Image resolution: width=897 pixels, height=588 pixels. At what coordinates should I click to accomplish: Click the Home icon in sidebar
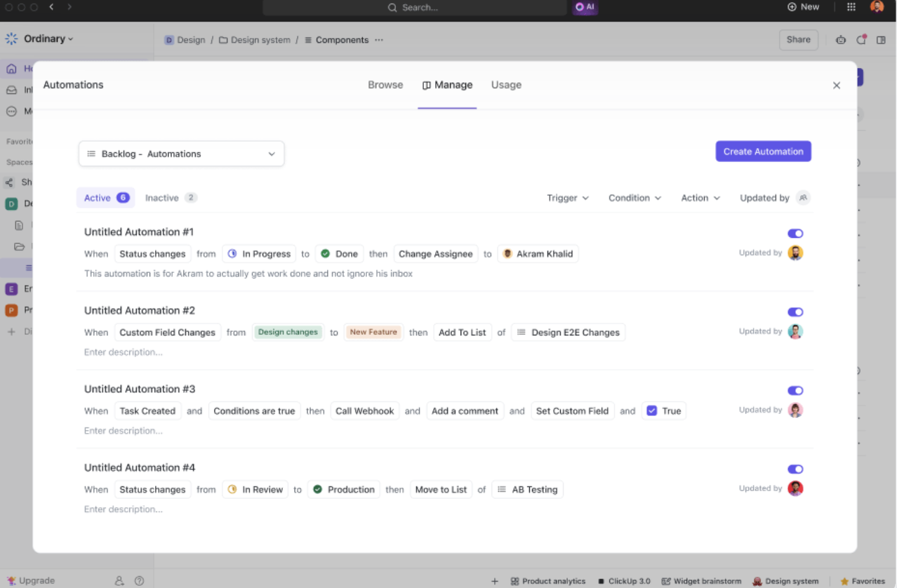[x=11, y=69]
